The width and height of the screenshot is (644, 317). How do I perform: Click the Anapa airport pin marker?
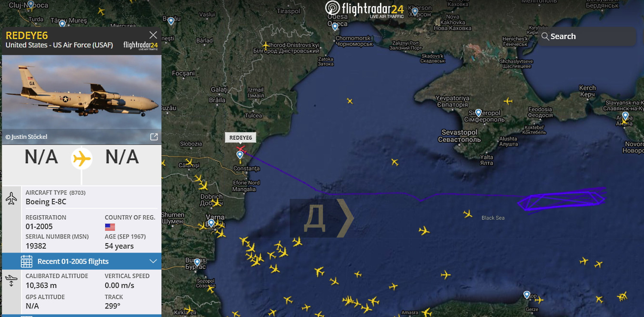(625, 116)
